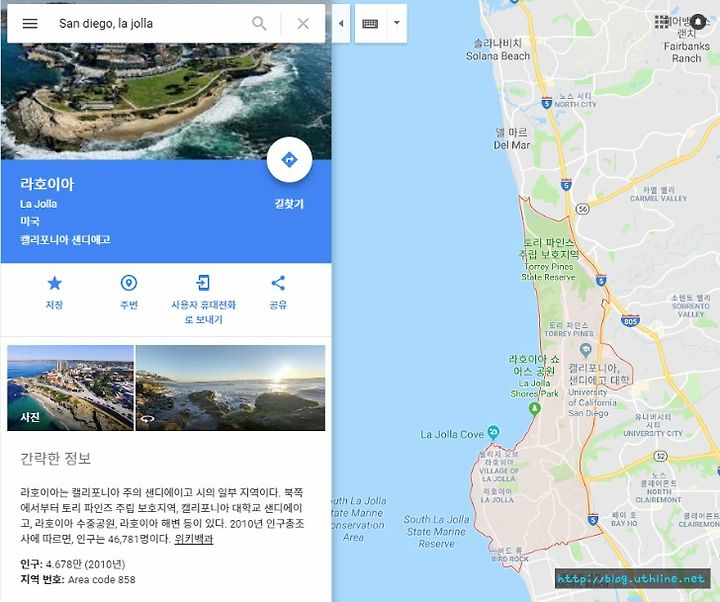Collapse the side panel arrow
Viewport: 720px width, 602px height.
click(341, 23)
